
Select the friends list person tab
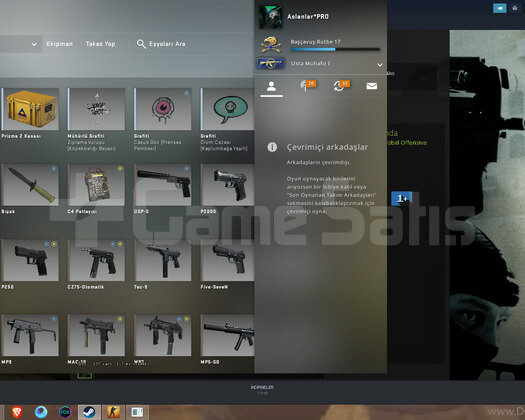pyautogui.click(x=272, y=86)
